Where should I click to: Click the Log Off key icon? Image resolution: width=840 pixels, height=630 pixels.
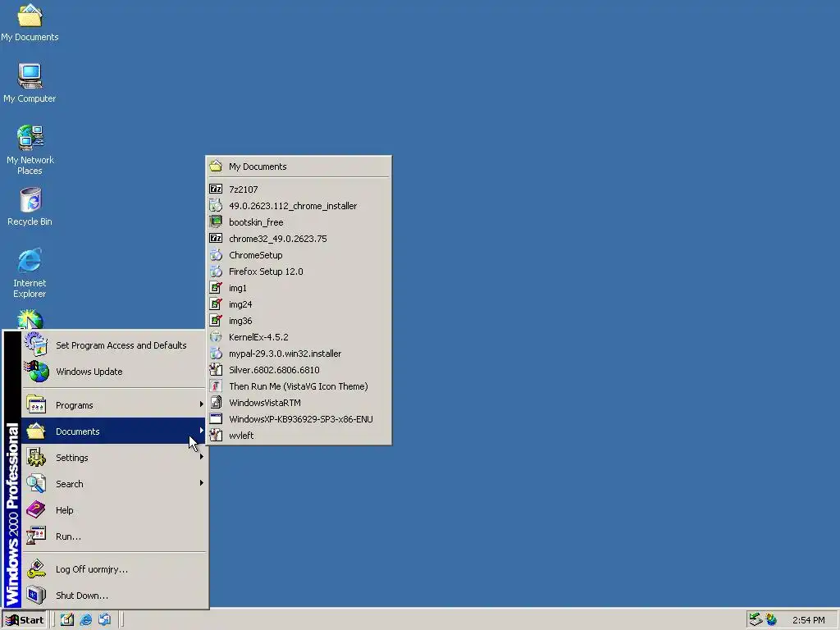[x=36, y=569]
